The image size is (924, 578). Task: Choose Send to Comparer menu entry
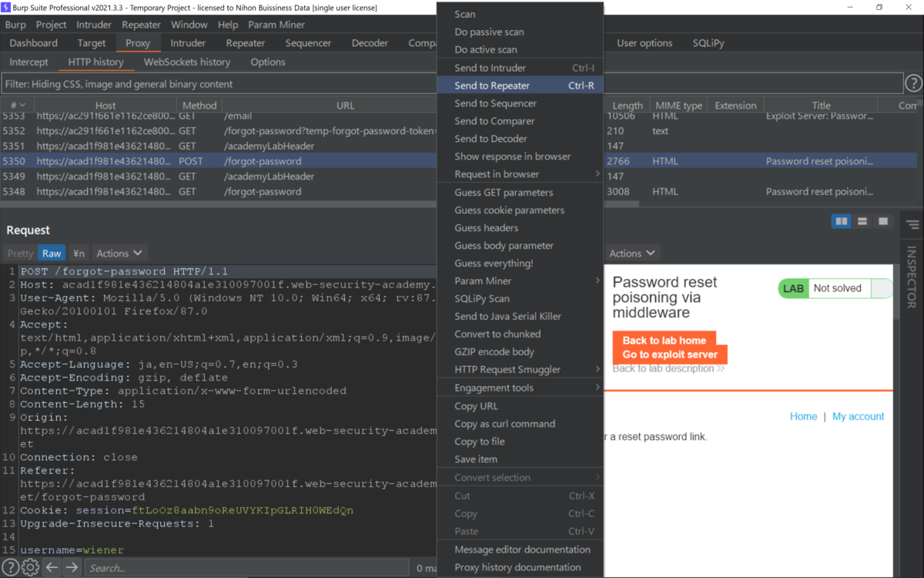[520, 121]
